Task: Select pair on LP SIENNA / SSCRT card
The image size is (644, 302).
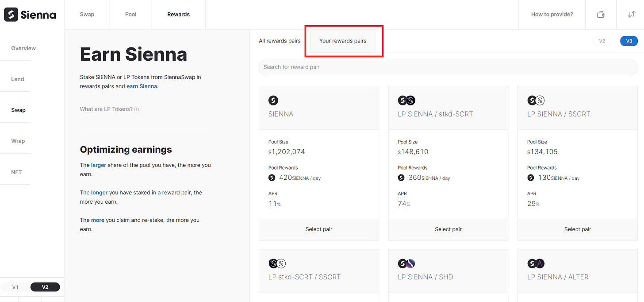Action: (578, 229)
